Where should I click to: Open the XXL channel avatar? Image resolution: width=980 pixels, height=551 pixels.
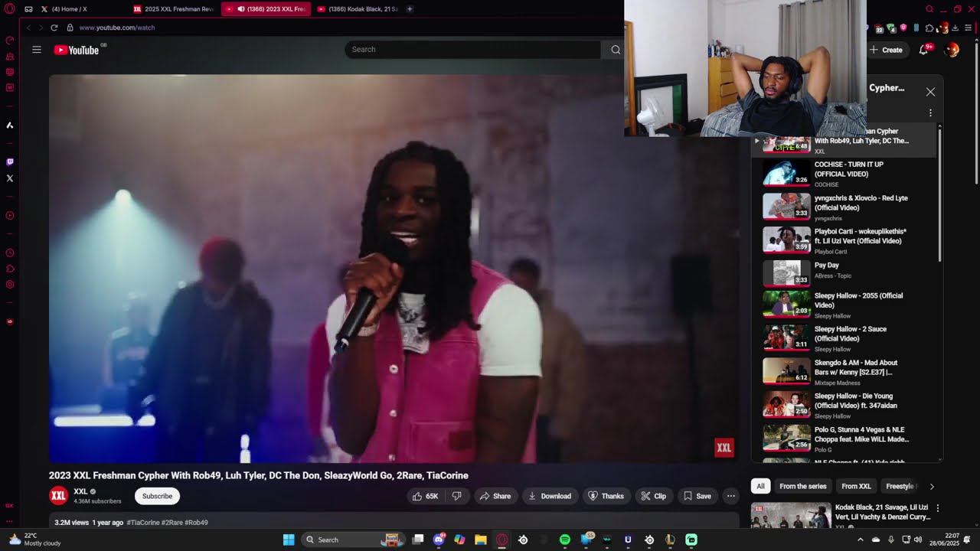pyautogui.click(x=58, y=496)
